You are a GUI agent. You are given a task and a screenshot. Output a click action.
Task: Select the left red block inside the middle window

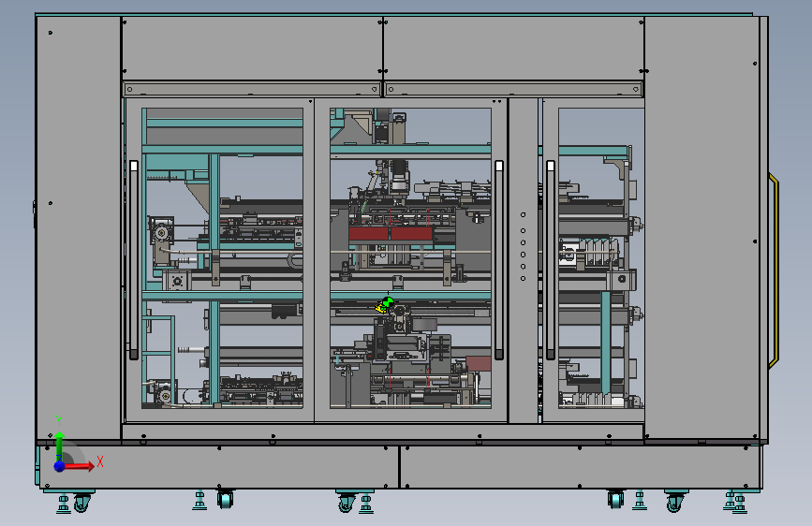tap(369, 234)
